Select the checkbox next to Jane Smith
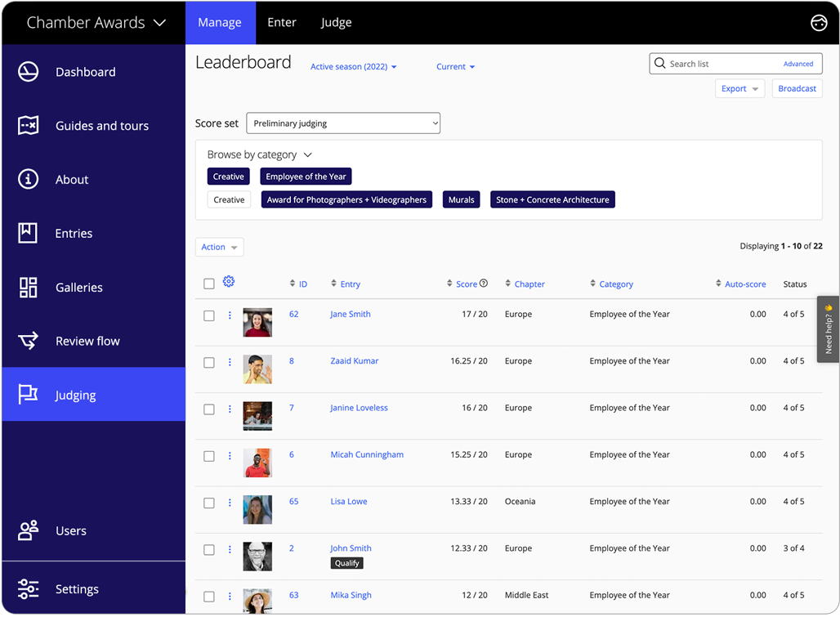Image resolution: width=840 pixels, height=617 pixels. pos(208,315)
